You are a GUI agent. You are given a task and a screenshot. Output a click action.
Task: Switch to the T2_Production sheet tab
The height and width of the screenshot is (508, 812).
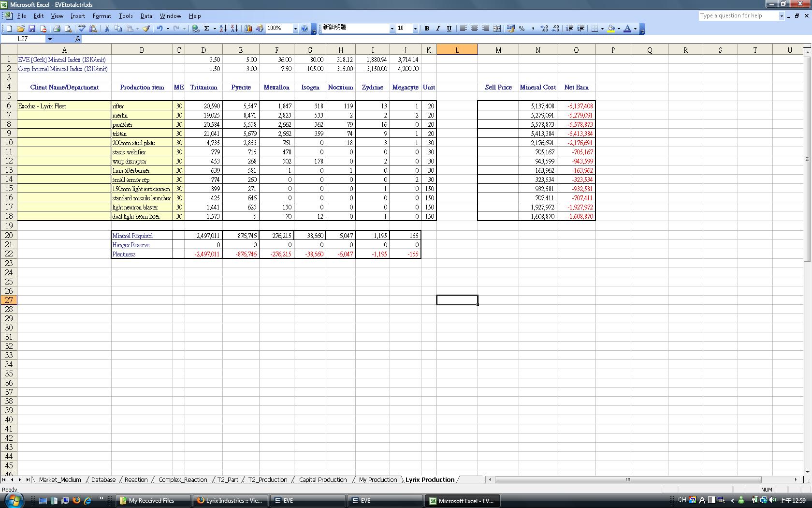tap(268, 479)
